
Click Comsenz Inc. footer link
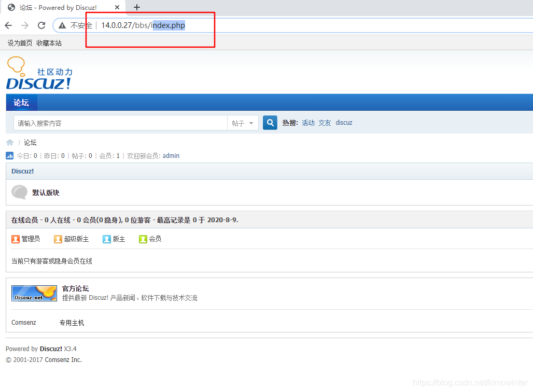(x=63, y=360)
